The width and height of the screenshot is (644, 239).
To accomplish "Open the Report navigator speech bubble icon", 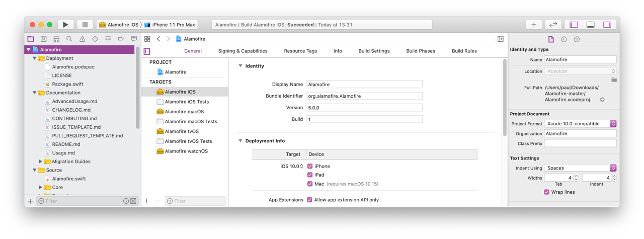I will (134, 39).
